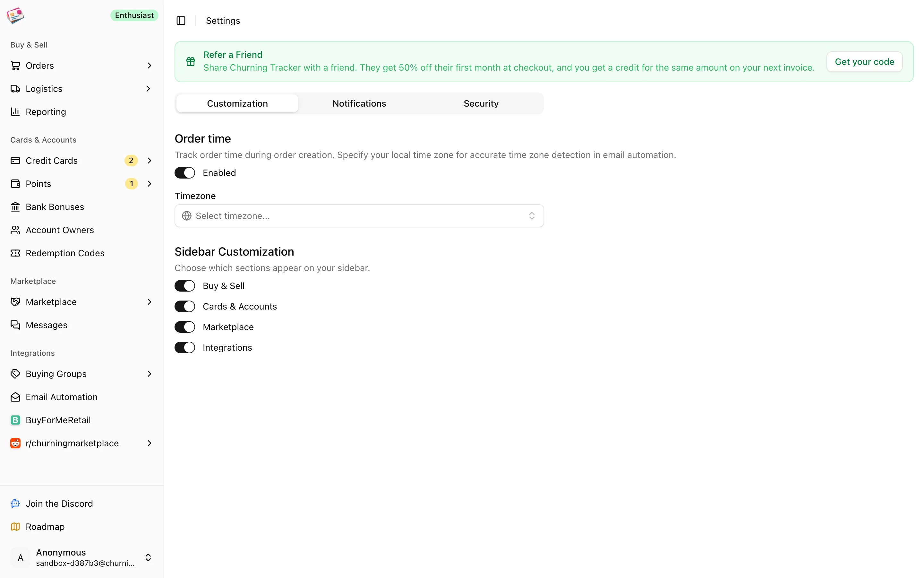This screenshot has height=578, width=924.
Task: Click the Buying Groups tag icon
Action: pos(15,374)
